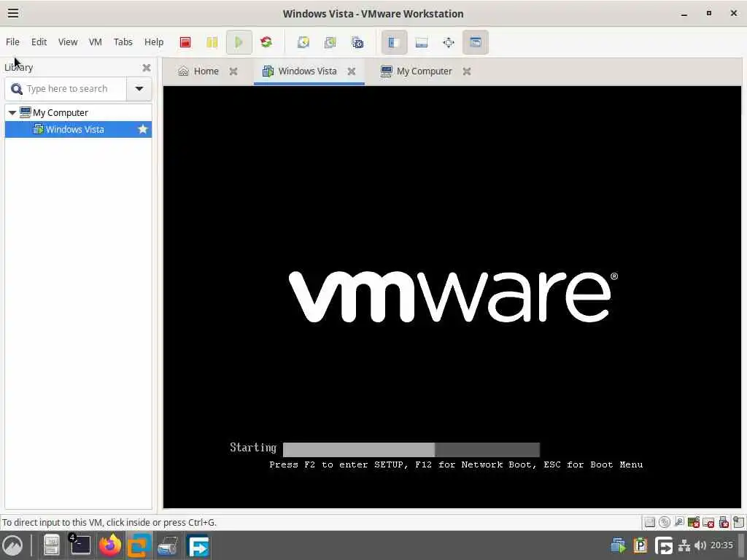This screenshot has height=560, width=747.
Task: Open the desktop applications menu in taskbar
Action: click(x=12, y=545)
